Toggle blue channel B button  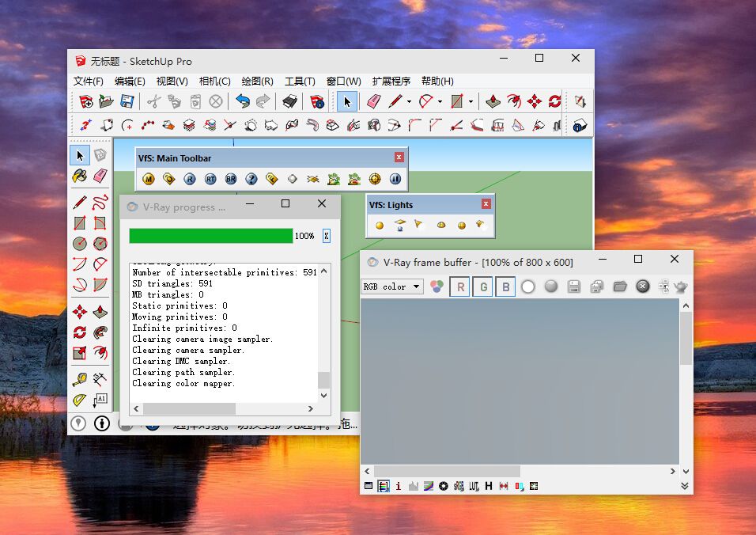(506, 287)
